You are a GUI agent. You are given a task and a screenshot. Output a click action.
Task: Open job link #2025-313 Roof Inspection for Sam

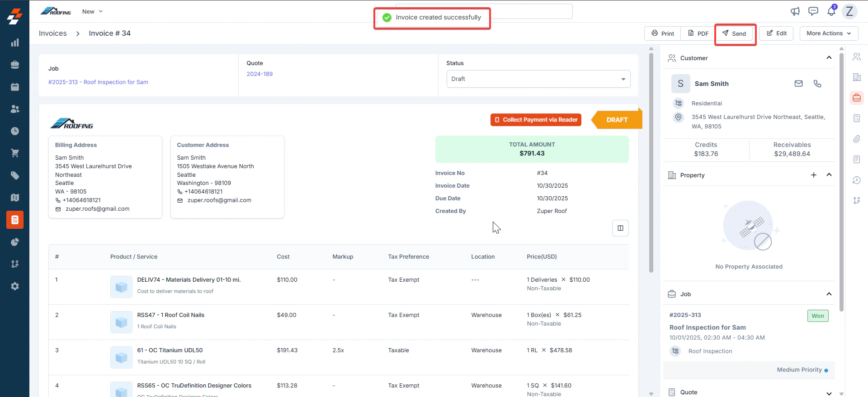98,82
